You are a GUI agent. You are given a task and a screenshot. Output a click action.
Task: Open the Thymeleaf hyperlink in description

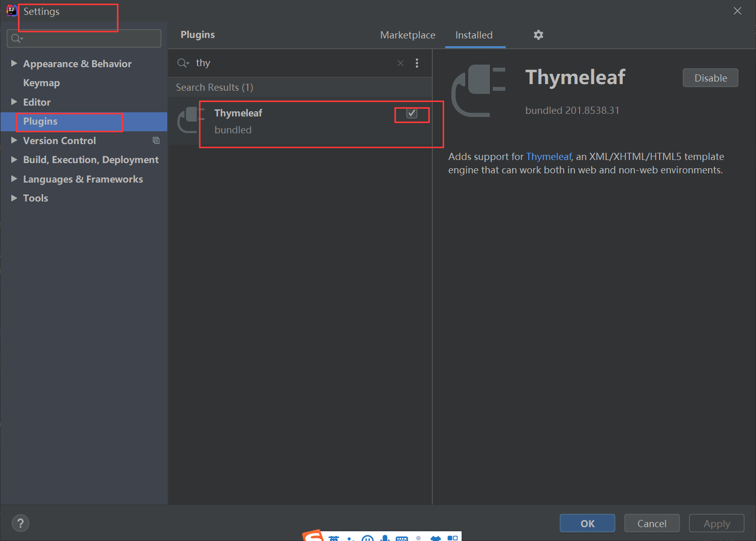tap(548, 156)
